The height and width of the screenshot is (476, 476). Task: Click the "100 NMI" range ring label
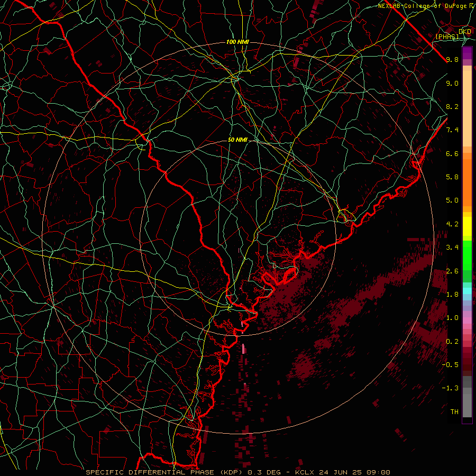click(x=237, y=42)
